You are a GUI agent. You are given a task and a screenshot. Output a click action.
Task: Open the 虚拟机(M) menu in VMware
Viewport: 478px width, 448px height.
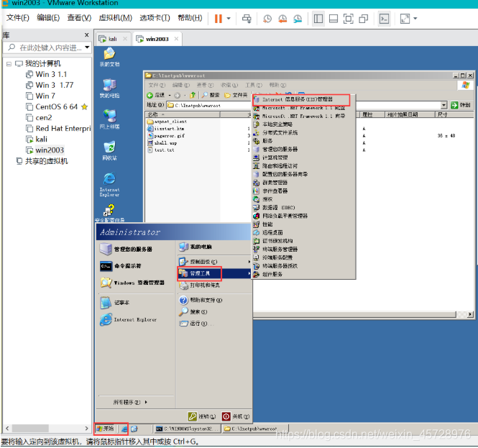[116, 18]
